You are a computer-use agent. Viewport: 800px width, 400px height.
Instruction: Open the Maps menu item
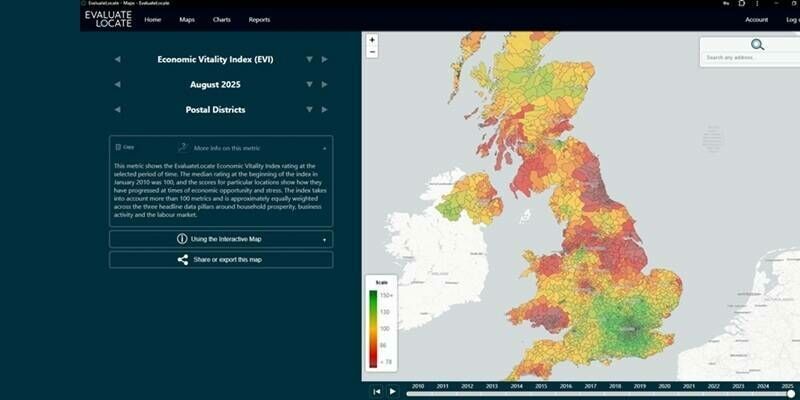(x=187, y=20)
